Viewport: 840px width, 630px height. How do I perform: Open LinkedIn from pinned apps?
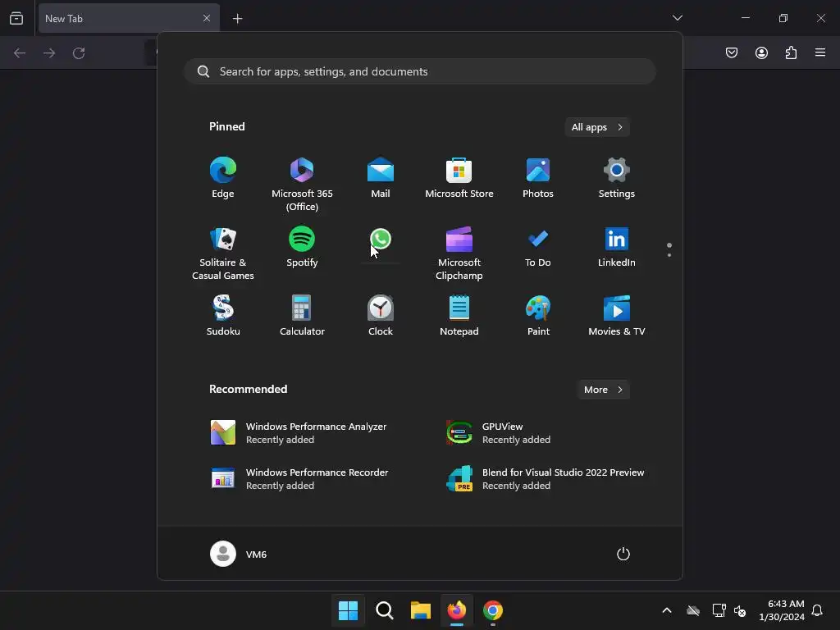pos(617,248)
